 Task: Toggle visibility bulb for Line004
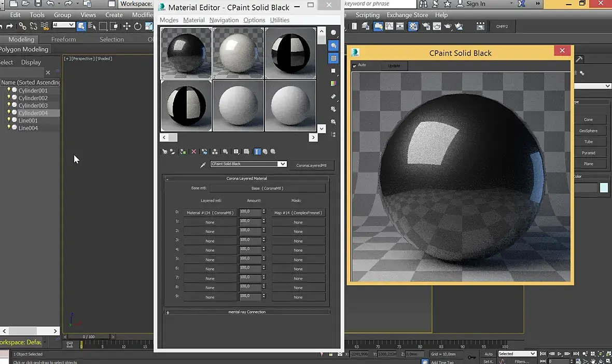click(x=9, y=128)
